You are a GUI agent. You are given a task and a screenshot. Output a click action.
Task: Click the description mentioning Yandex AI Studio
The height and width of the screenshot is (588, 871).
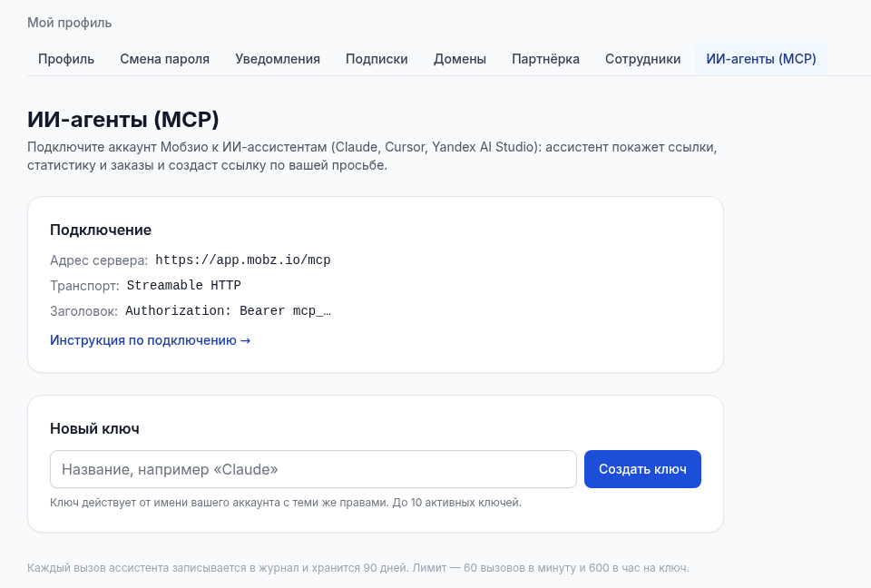point(372,156)
